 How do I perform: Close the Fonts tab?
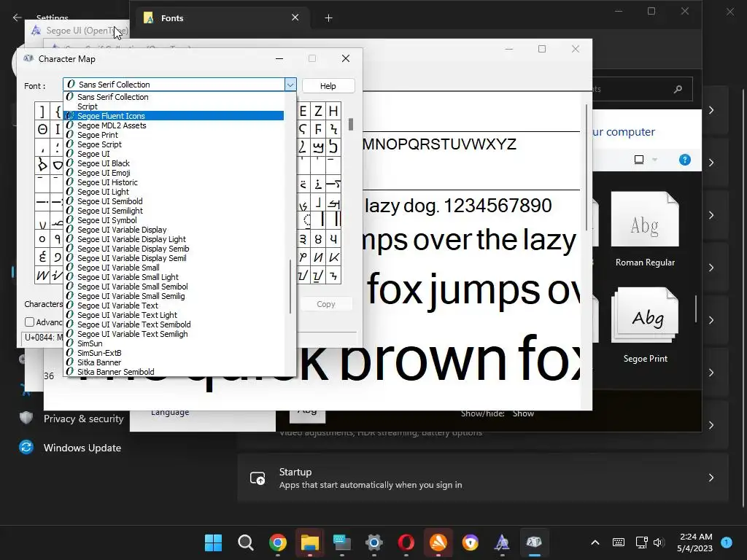(x=295, y=17)
